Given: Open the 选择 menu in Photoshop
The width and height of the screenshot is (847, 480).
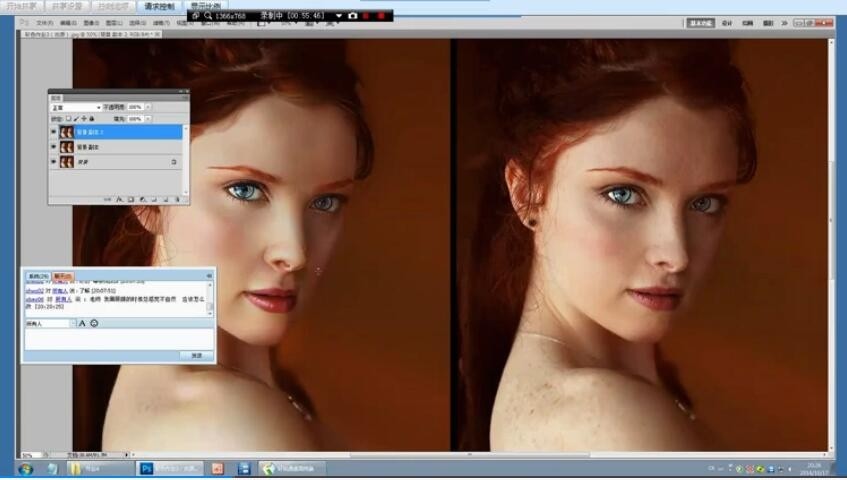Looking at the screenshot, I should pyautogui.click(x=138, y=23).
